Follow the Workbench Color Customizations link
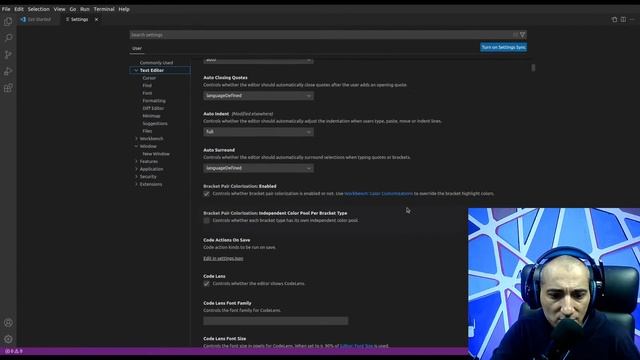 click(378, 193)
